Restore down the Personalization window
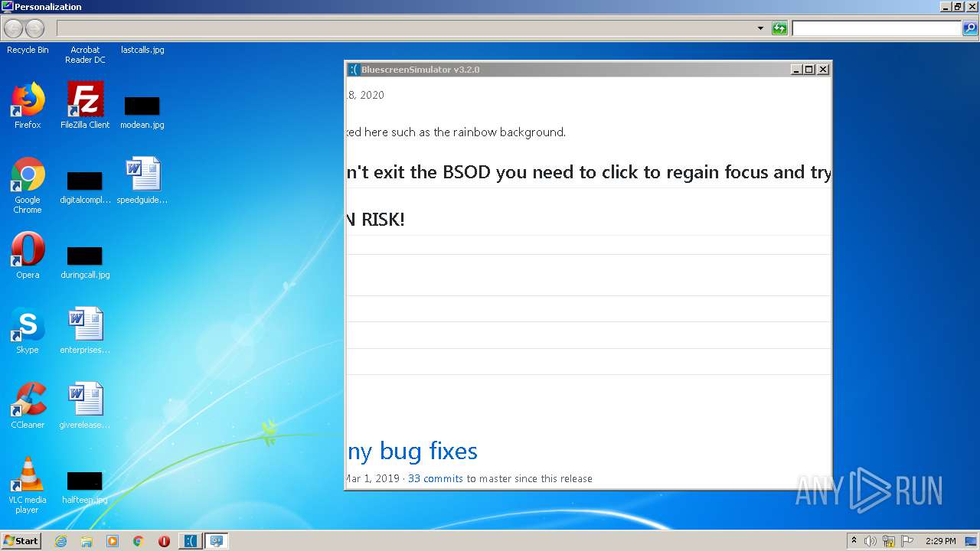This screenshot has width=980, height=551. click(x=958, y=7)
